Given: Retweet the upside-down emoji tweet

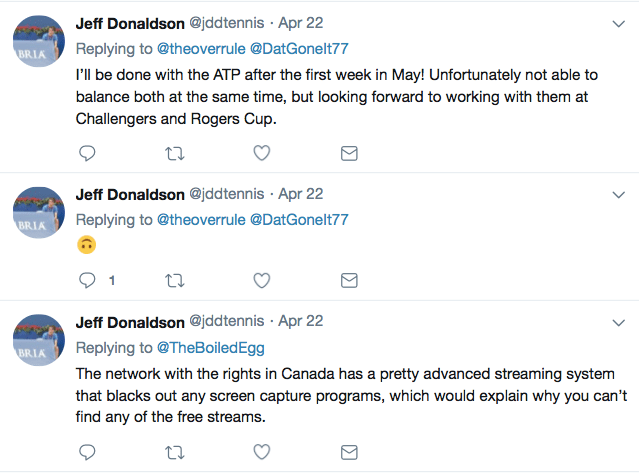Looking at the screenshot, I should point(174,280).
